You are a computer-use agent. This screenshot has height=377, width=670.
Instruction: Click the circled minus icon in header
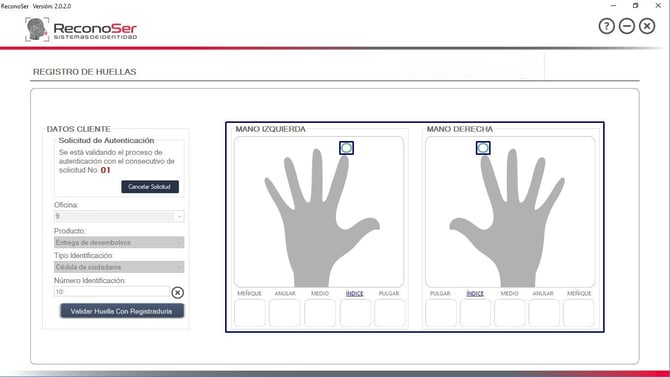(627, 26)
